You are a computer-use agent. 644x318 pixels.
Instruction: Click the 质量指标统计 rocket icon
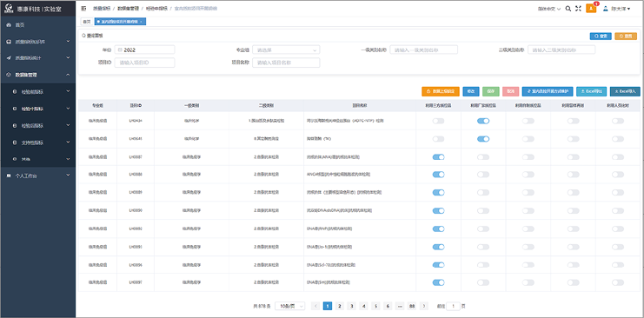9,58
